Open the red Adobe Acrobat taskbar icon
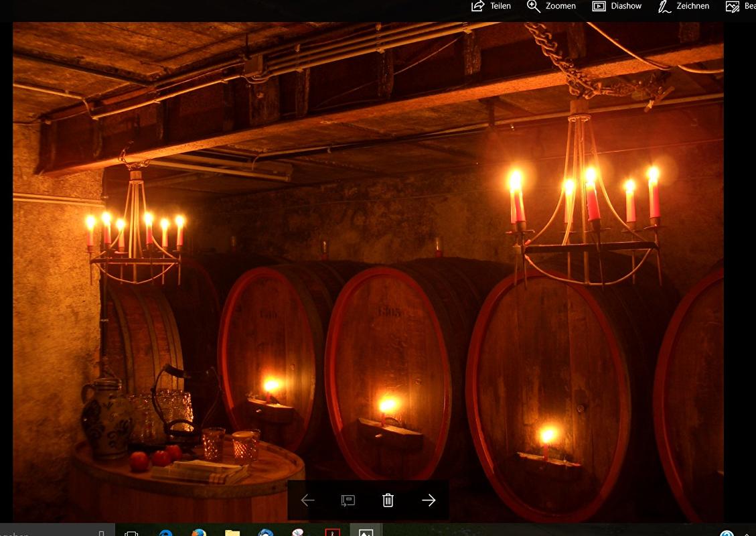Image resolution: width=756 pixels, height=536 pixels. [333, 533]
